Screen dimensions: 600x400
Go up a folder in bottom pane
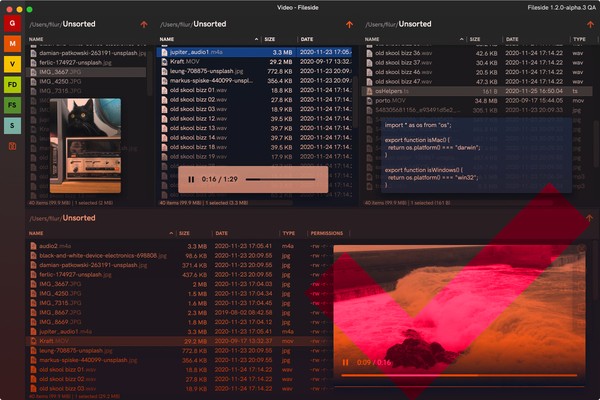click(x=589, y=218)
